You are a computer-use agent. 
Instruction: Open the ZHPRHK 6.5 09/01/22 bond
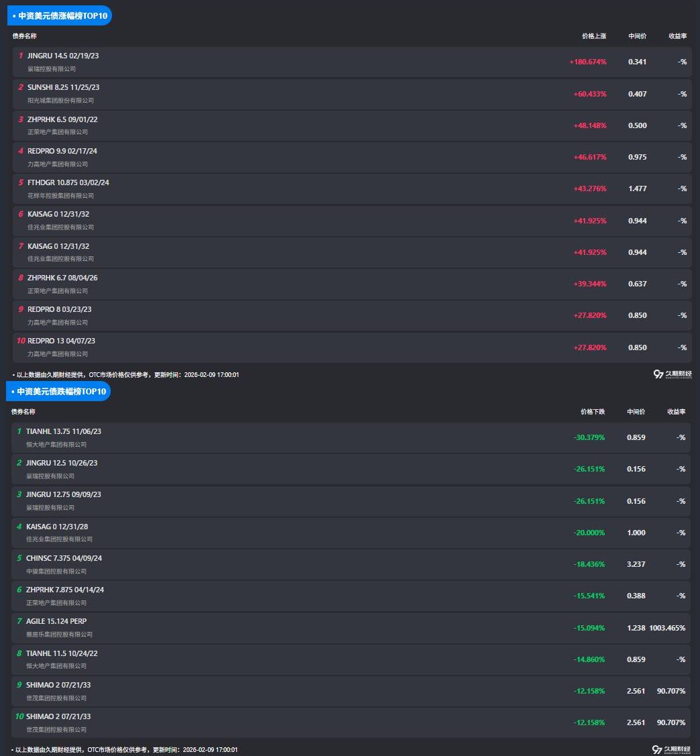(62, 119)
